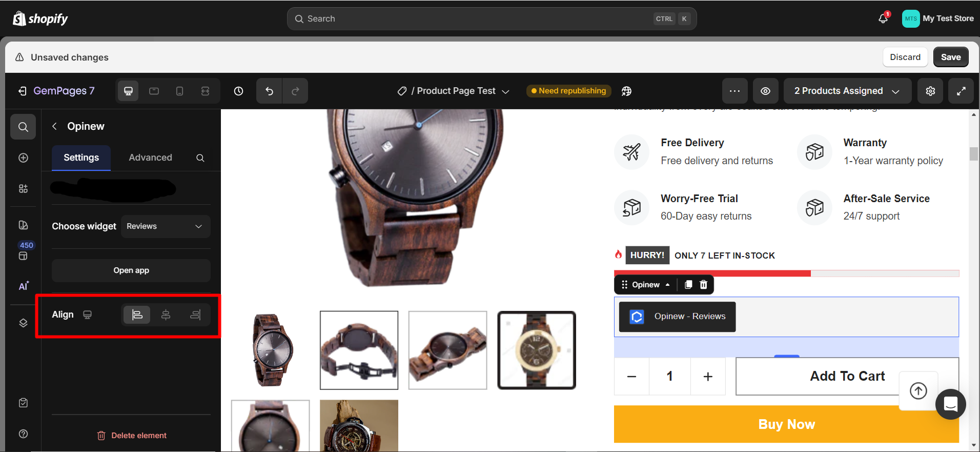Select the Opinew - Reviews widget block

pyautogui.click(x=677, y=317)
